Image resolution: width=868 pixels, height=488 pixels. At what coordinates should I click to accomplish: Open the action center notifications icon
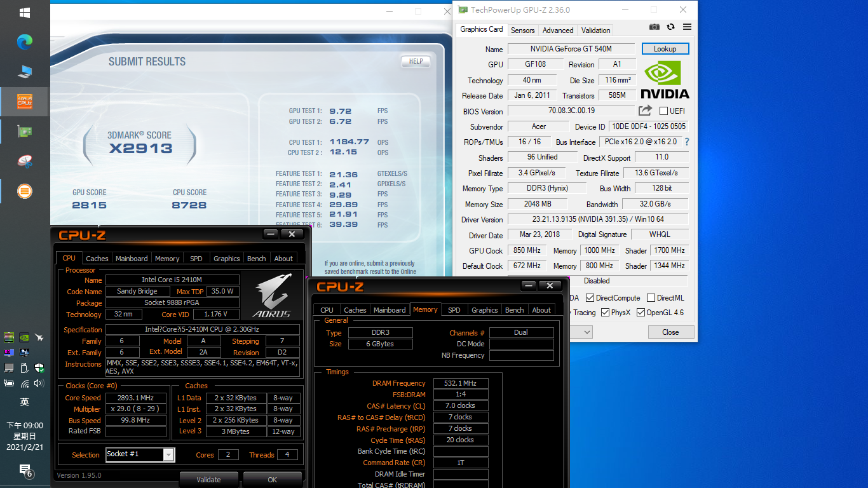25,470
